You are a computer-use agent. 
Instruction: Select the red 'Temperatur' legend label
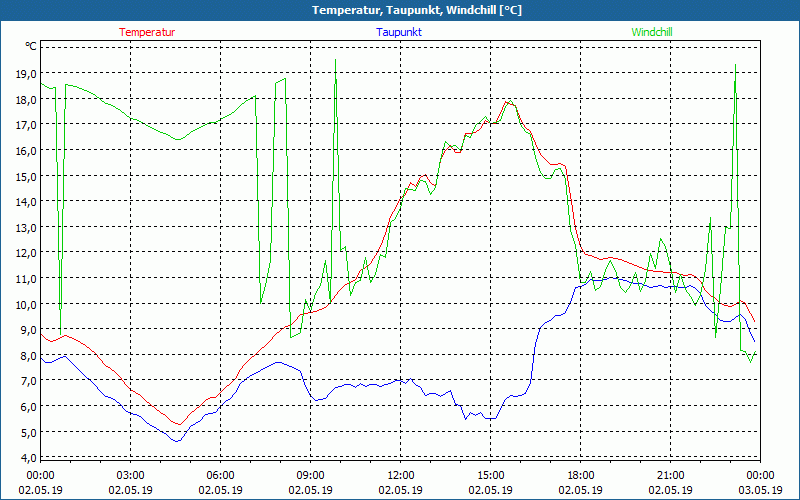tap(147, 32)
